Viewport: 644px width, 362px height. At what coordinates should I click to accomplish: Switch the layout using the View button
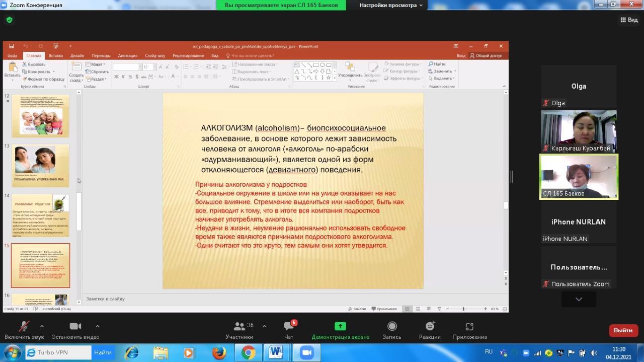629,20
